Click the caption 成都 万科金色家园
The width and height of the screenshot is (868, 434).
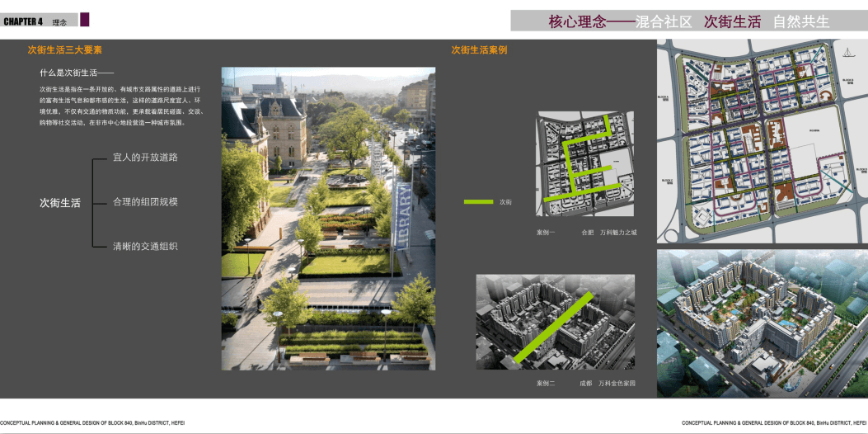[x=608, y=383]
